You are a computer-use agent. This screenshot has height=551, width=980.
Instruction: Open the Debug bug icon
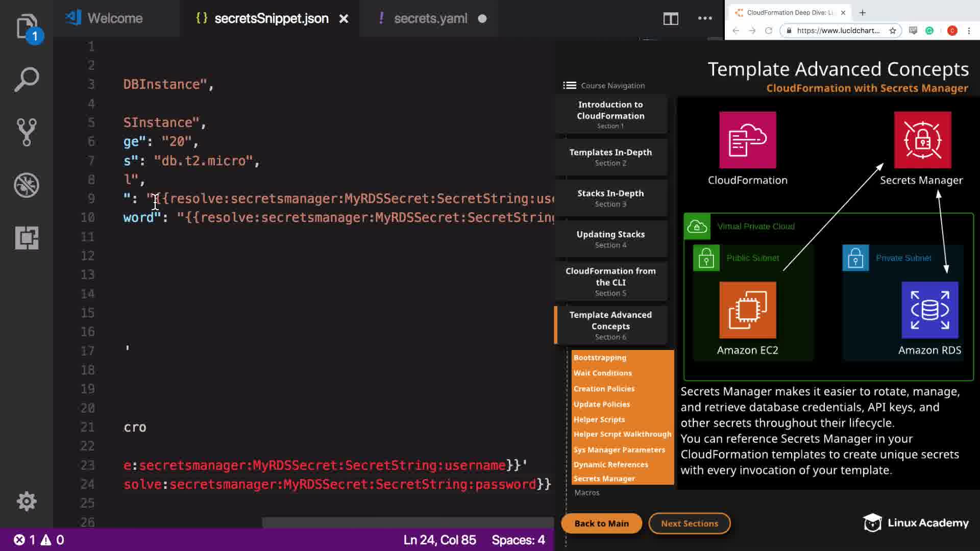27,185
